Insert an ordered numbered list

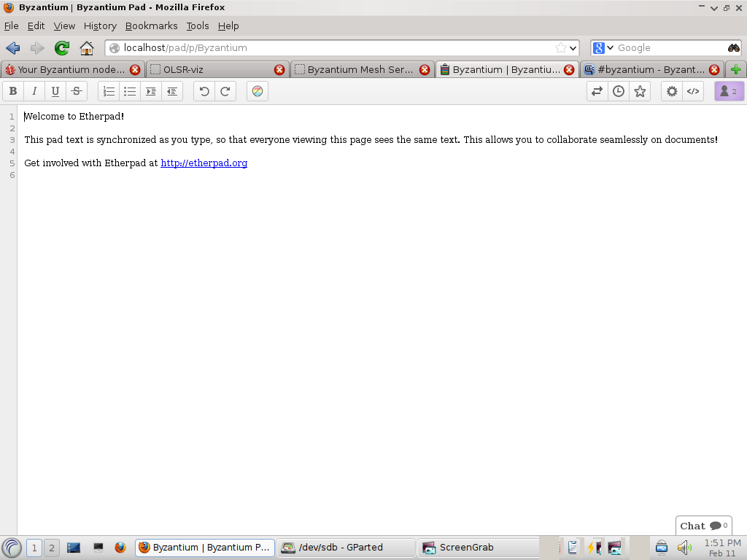tap(109, 91)
